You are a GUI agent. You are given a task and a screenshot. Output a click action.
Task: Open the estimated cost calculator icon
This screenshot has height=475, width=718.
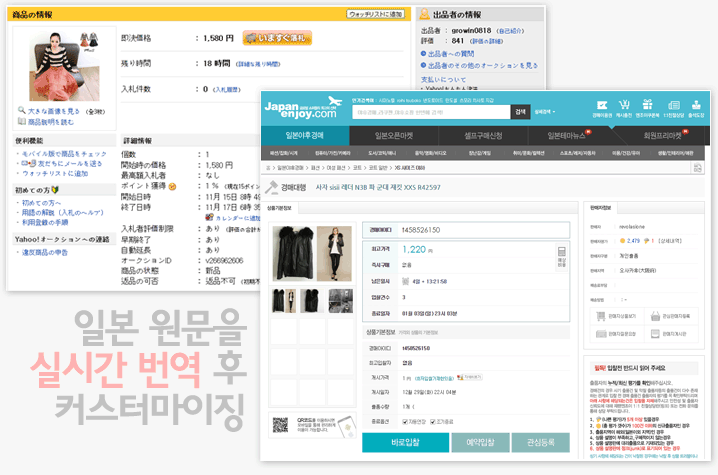pyautogui.click(x=562, y=257)
